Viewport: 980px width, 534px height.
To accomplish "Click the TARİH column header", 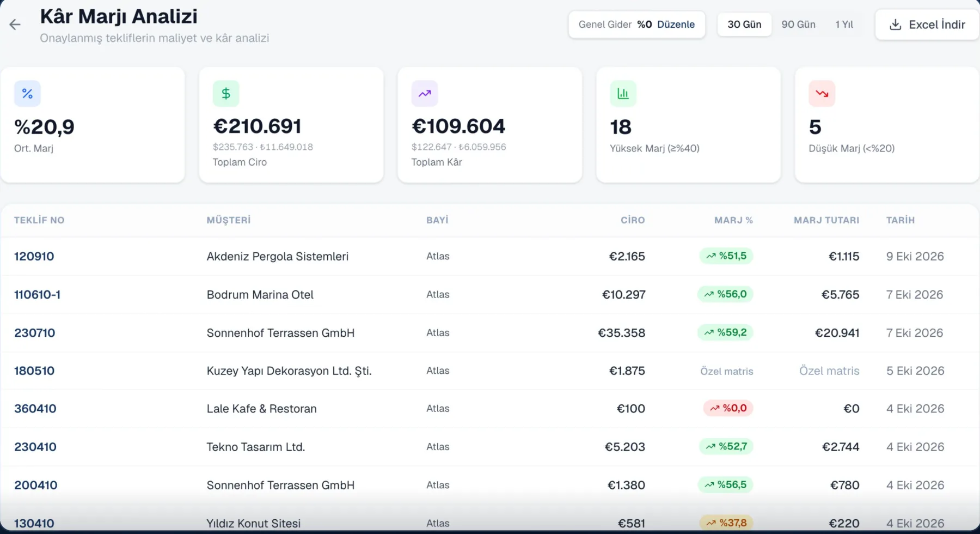I will point(901,220).
